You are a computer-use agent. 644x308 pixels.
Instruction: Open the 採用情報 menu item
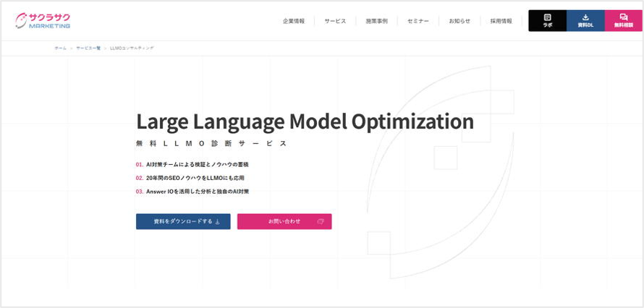tap(501, 21)
